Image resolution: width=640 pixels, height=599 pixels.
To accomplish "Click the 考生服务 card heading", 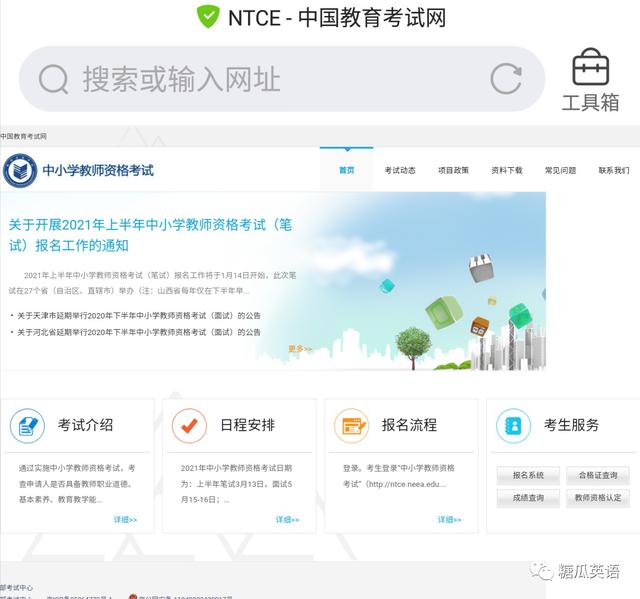I will pyautogui.click(x=571, y=425).
